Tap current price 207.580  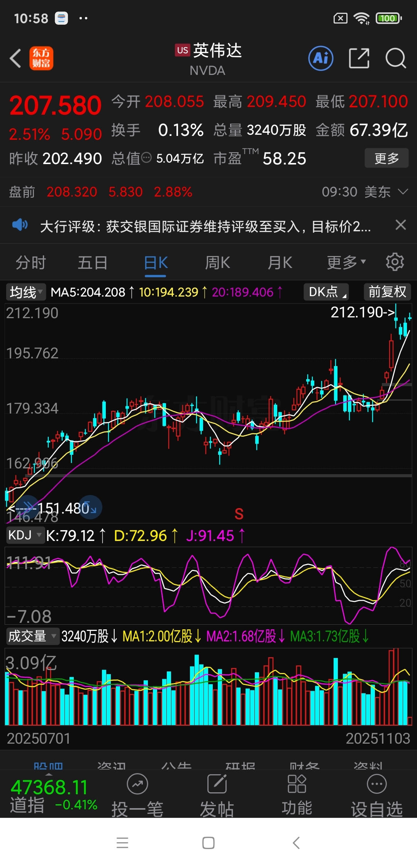click(x=56, y=105)
